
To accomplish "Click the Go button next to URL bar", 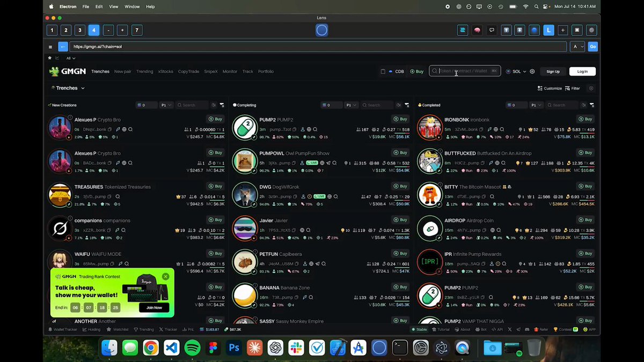I will point(592,47).
